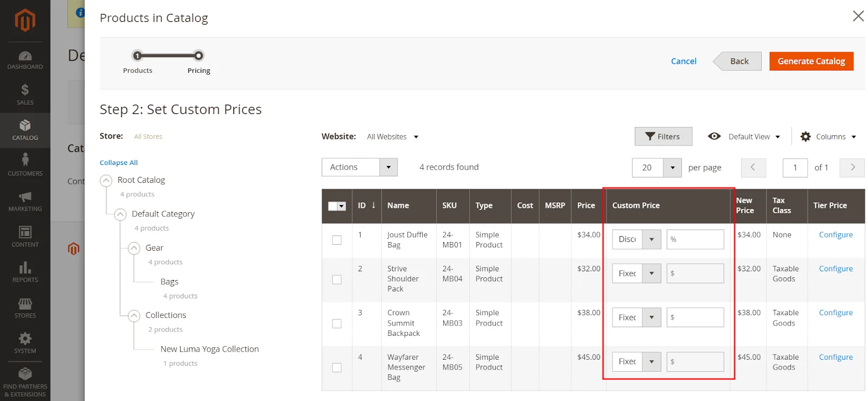
Task: Click Configure for Strive Shoulder Pack
Action: (835, 269)
